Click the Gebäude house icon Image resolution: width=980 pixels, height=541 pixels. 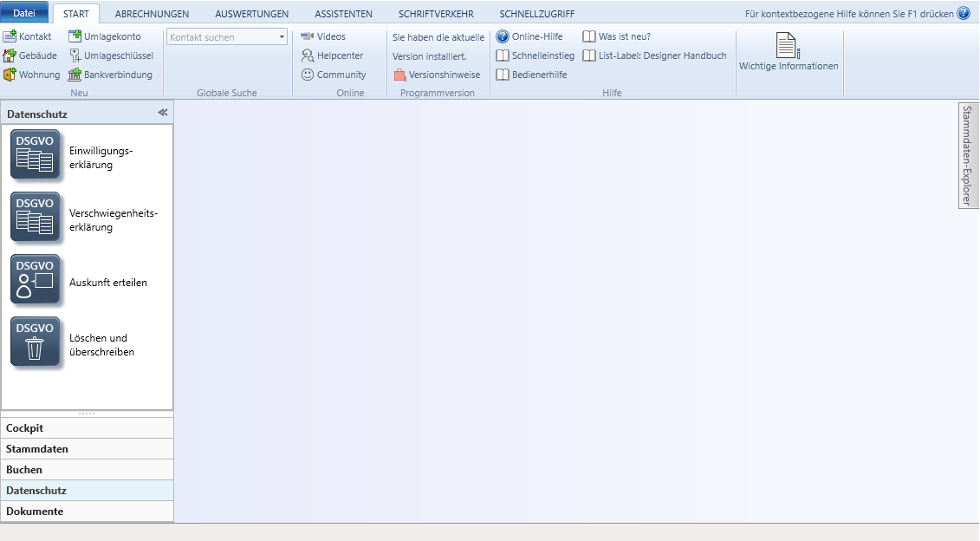(x=10, y=55)
